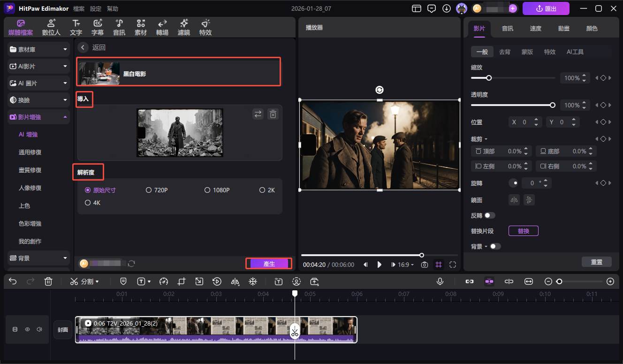Hide track using the eye icon

tap(27, 330)
